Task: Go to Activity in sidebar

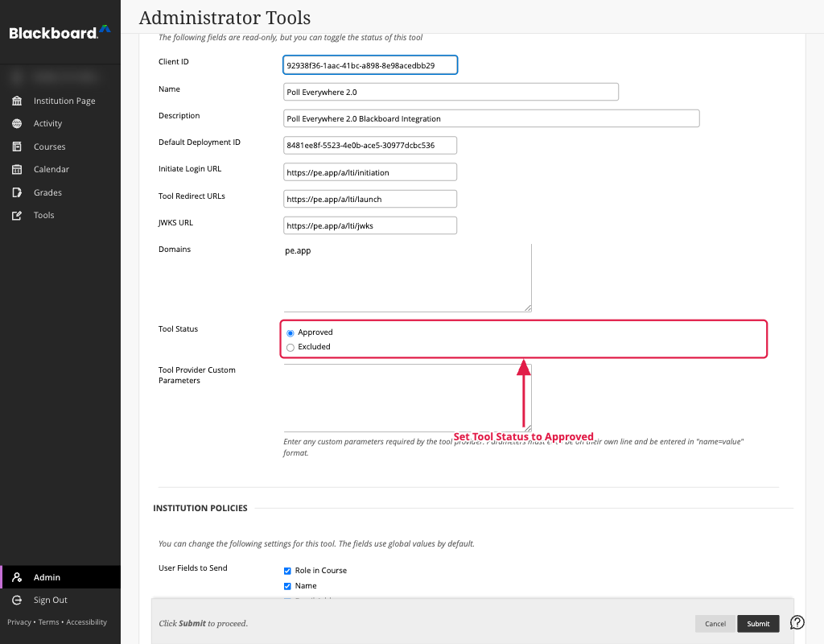Action: click(47, 123)
